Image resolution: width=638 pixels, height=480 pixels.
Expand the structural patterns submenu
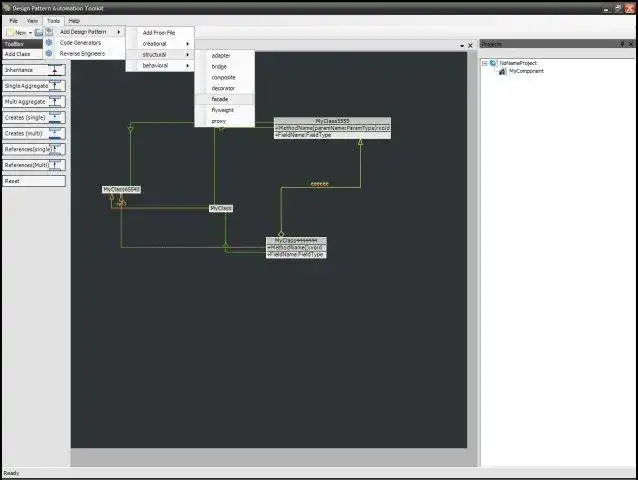tap(160, 55)
